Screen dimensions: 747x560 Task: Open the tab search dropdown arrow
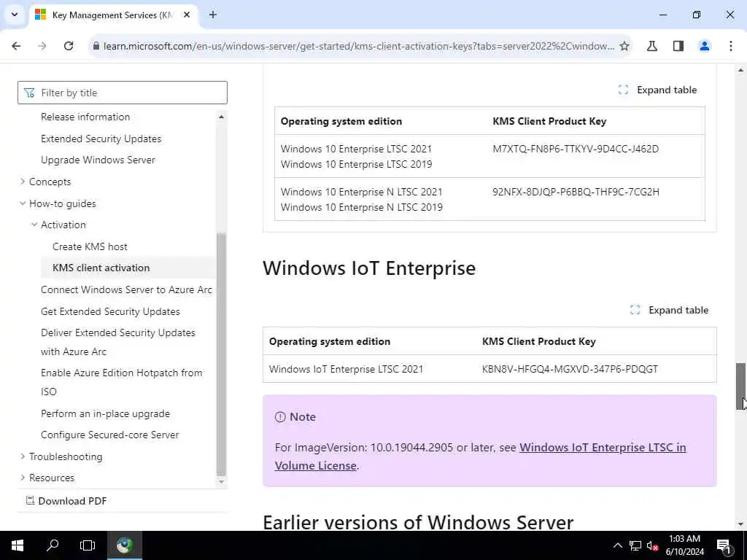pos(15,15)
